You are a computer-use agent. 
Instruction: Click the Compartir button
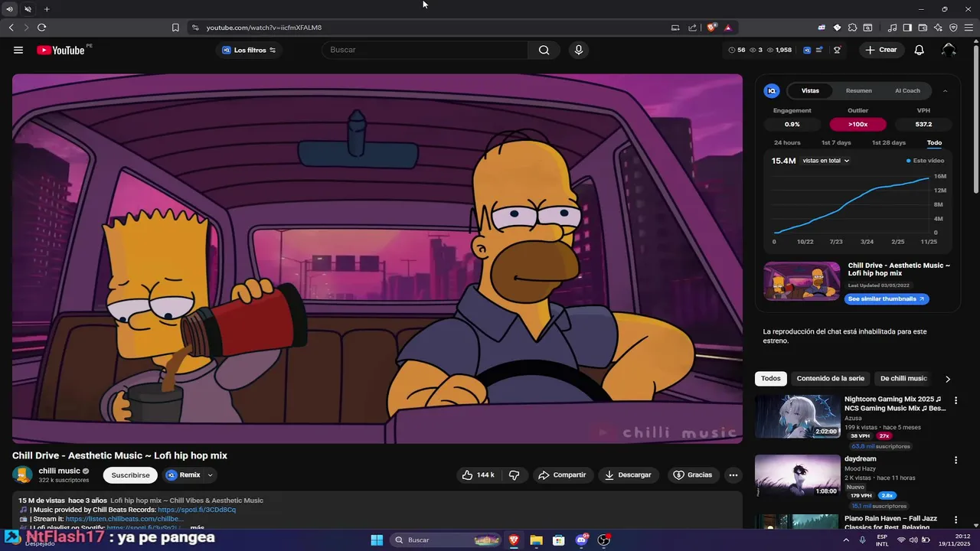click(x=562, y=475)
